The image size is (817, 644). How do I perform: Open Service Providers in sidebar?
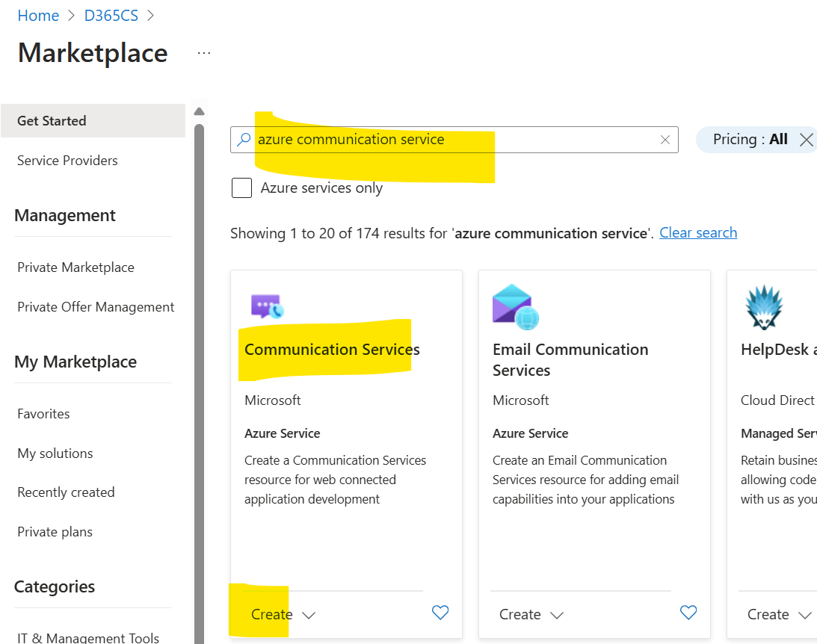coord(67,161)
